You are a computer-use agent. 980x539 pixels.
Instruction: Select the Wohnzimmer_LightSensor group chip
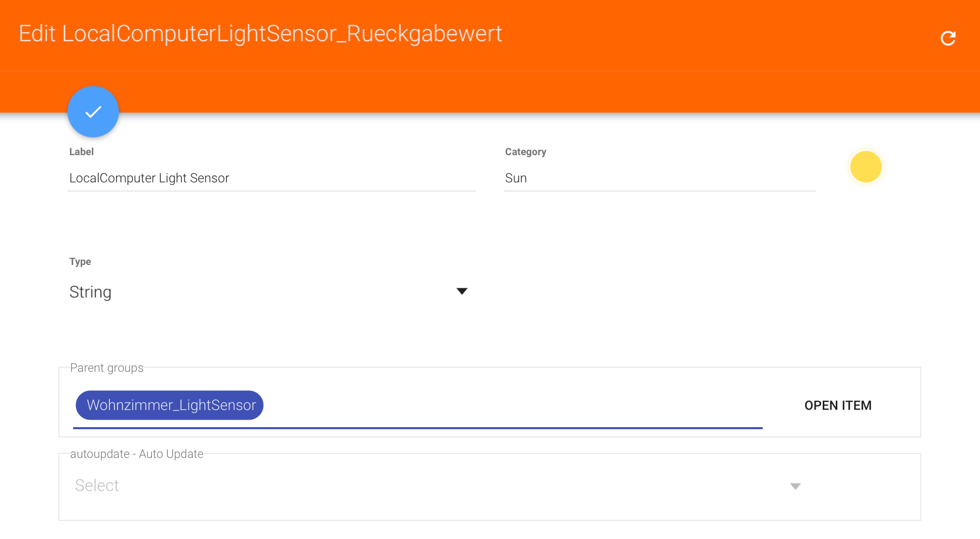pos(170,405)
